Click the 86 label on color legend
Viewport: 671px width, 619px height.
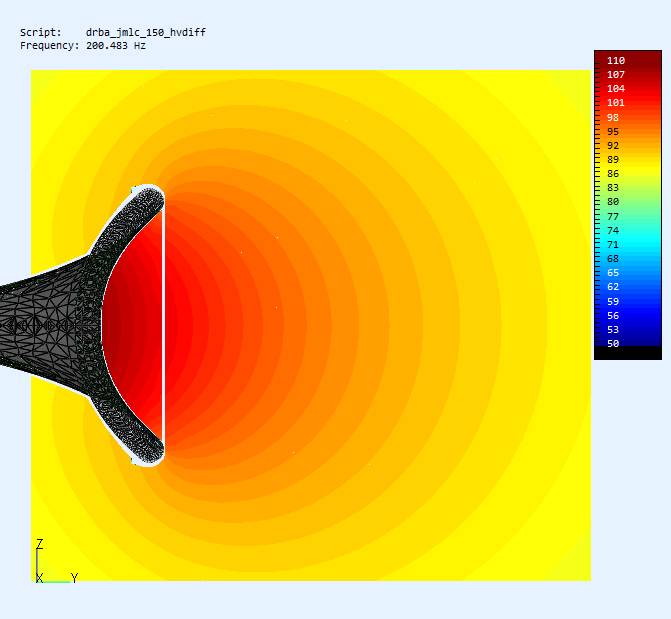[x=613, y=173]
